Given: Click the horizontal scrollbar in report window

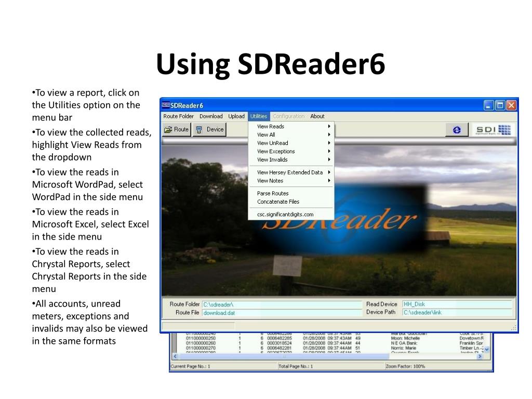Looking at the screenshot, I should tap(284, 356).
